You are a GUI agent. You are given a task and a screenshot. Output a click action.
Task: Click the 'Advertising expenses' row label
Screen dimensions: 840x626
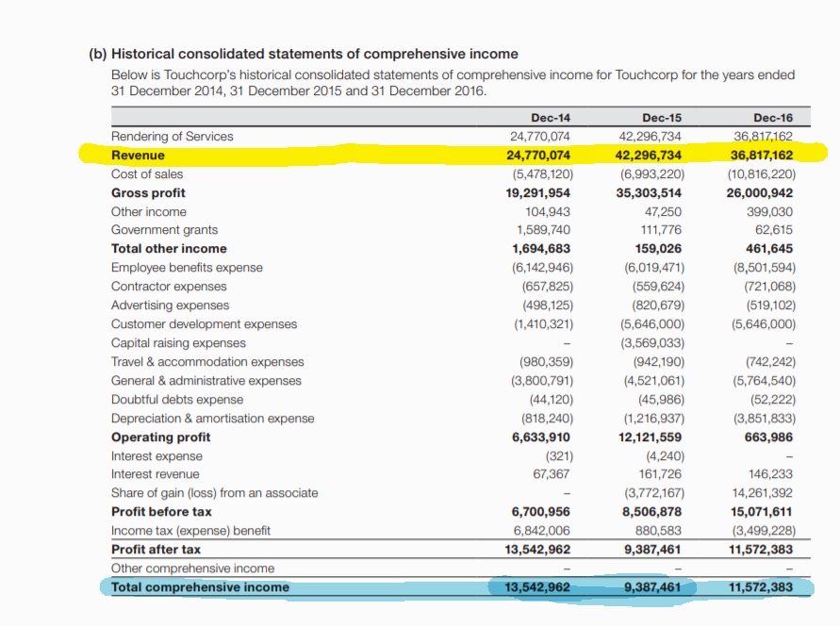click(170, 305)
